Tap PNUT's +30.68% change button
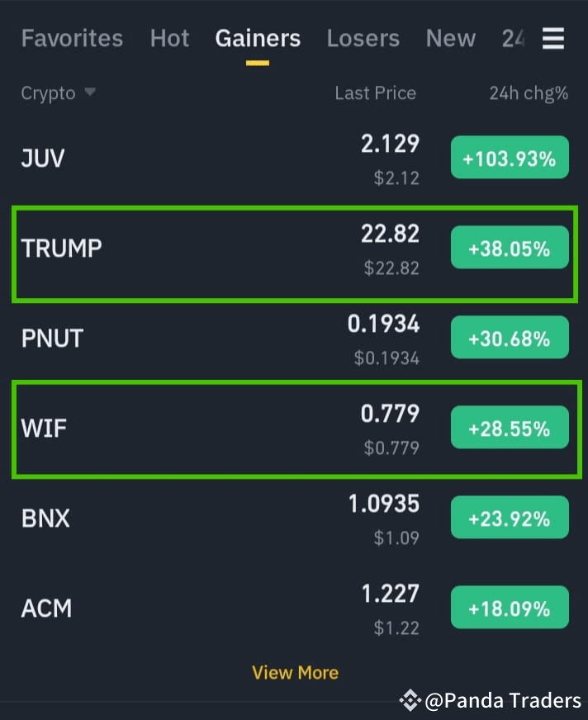588x720 pixels. [510, 337]
